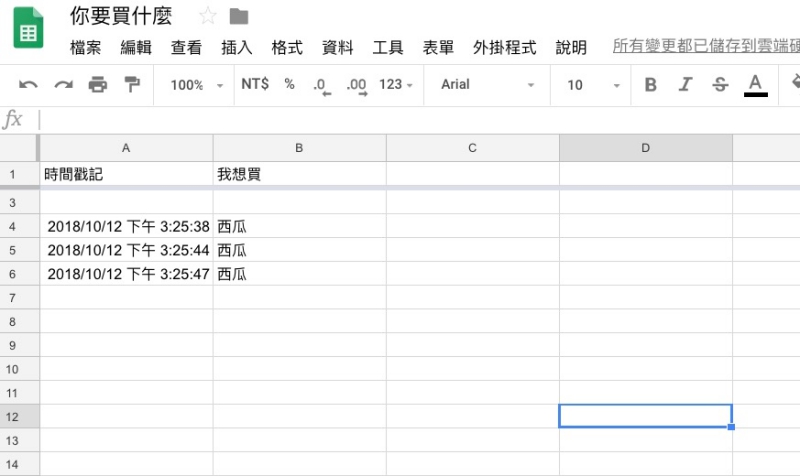
Task: Toggle strikethrough formatting
Action: click(720, 85)
